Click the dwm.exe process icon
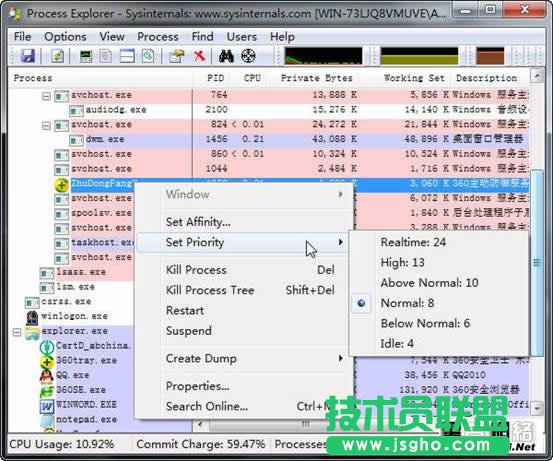553x461 pixels. point(76,140)
